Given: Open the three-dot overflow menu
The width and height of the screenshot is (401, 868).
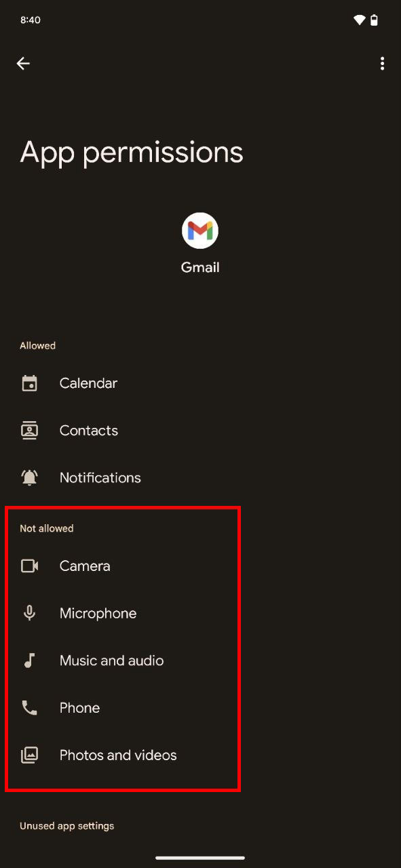Looking at the screenshot, I should [x=383, y=63].
